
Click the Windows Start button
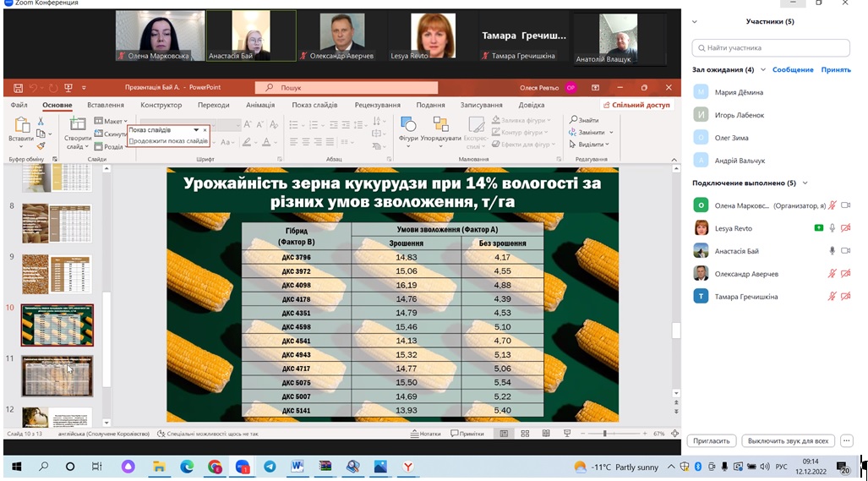16,467
